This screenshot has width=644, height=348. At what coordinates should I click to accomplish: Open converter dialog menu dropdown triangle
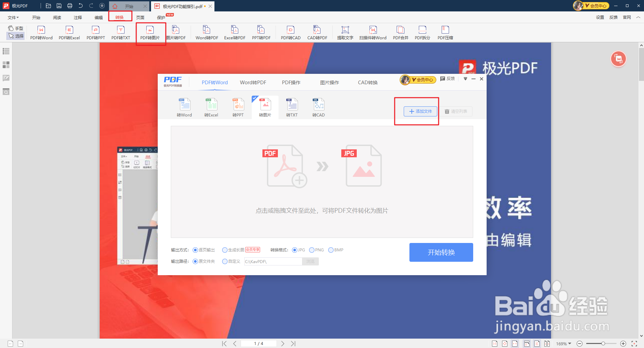point(465,79)
